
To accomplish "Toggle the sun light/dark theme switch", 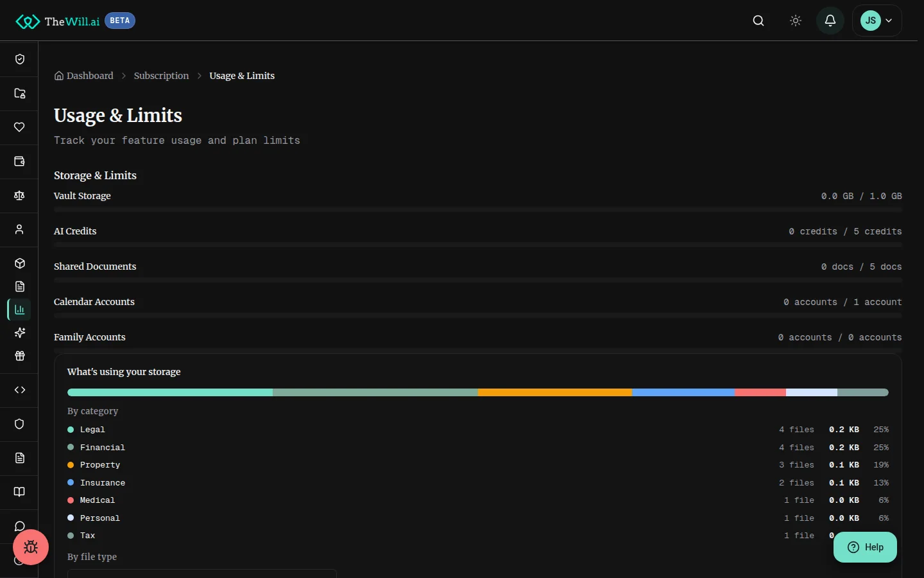I will (x=796, y=21).
